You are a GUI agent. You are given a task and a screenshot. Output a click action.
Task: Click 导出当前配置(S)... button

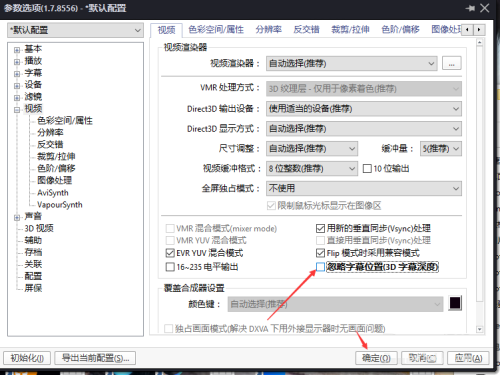tap(95, 358)
